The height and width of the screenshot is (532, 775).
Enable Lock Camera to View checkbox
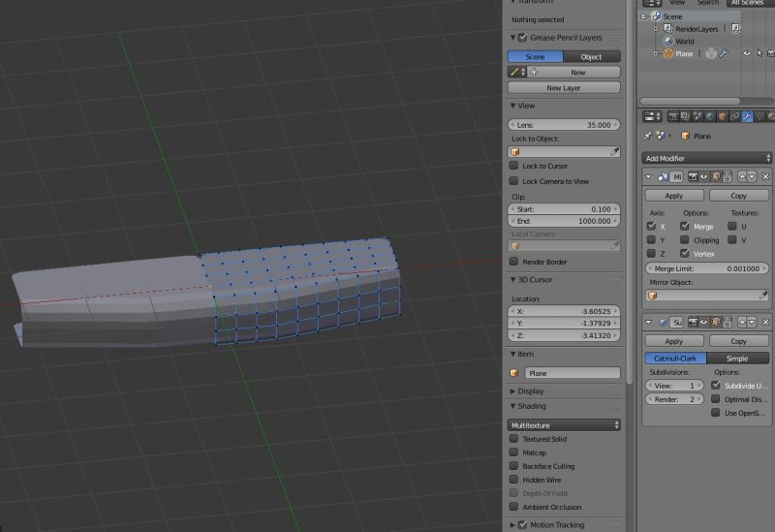[514, 181]
